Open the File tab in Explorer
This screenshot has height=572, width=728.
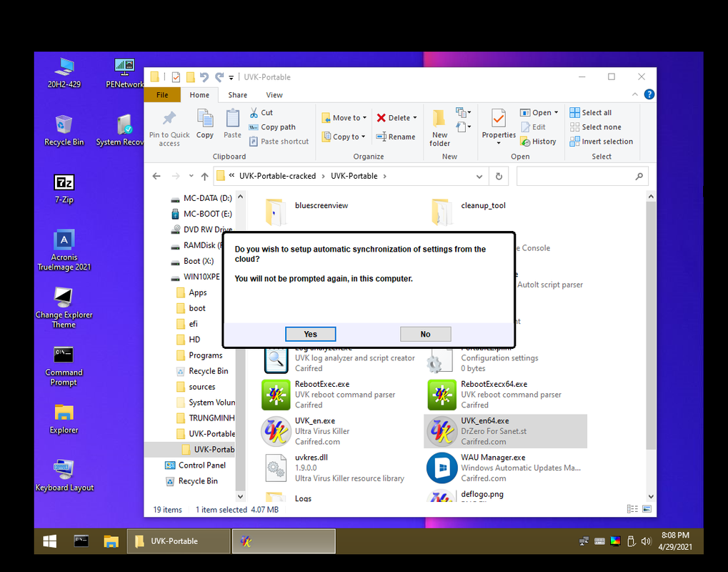coord(162,95)
